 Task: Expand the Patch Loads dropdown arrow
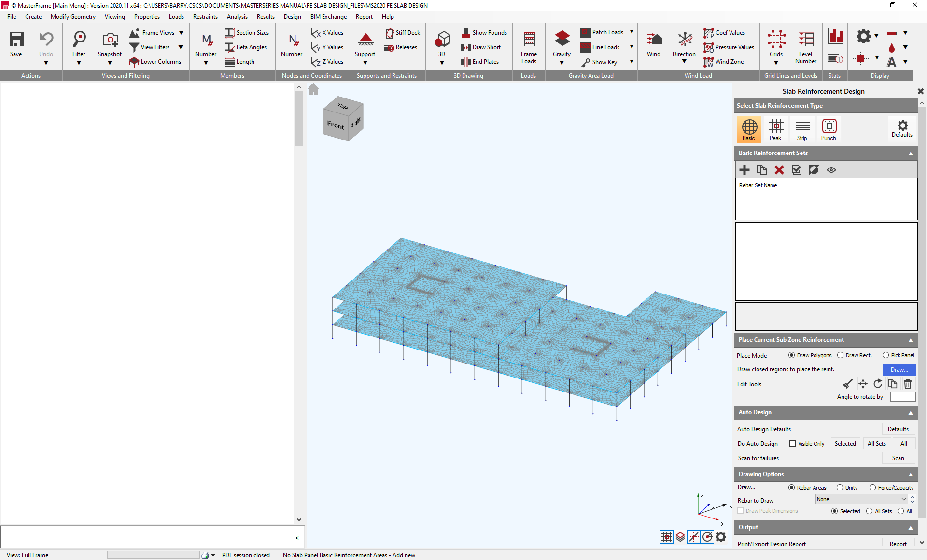pyautogui.click(x=631, y=32)
